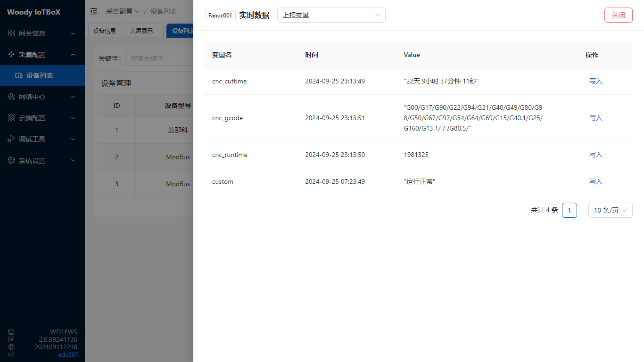The image size is (644, 362).
Task: Expand the 网关信息 menu chevron
Action: (x=73, y=33)
